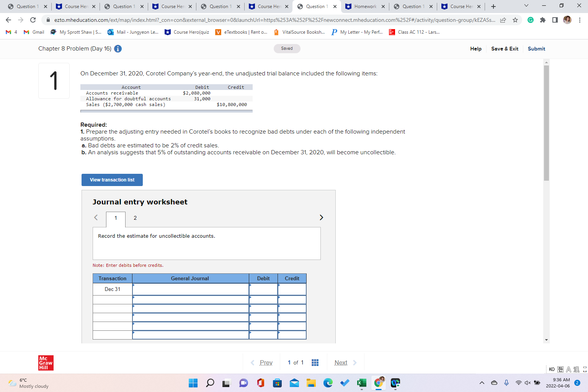
Task: Click the first Debit entry field for Dec 31
Action: tap(263, 289)
